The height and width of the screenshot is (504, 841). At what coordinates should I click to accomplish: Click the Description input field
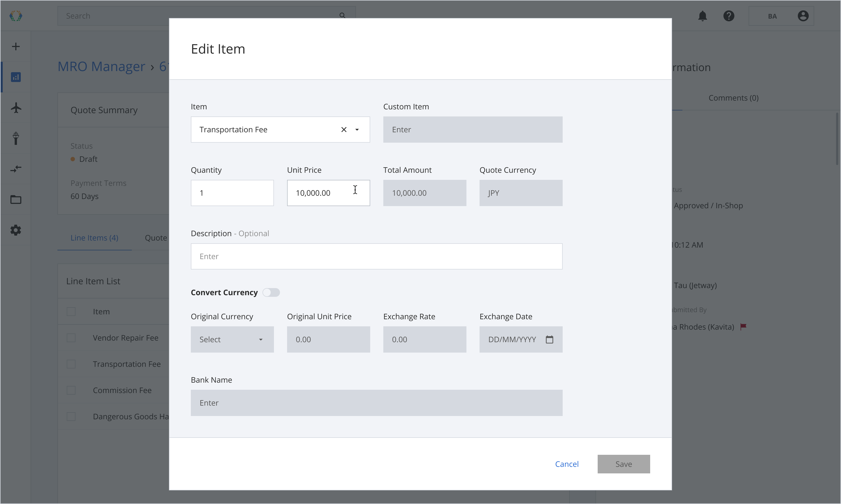(x=376, y=256)
